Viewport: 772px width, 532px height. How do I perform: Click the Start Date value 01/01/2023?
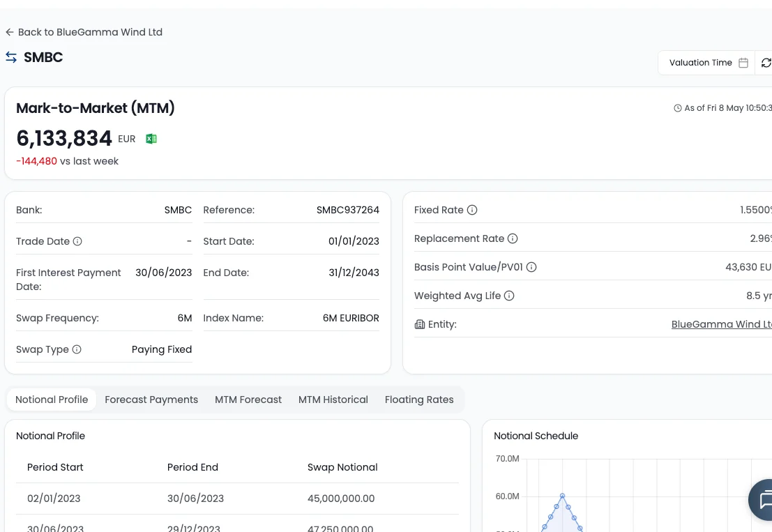[x=354, y=241]
